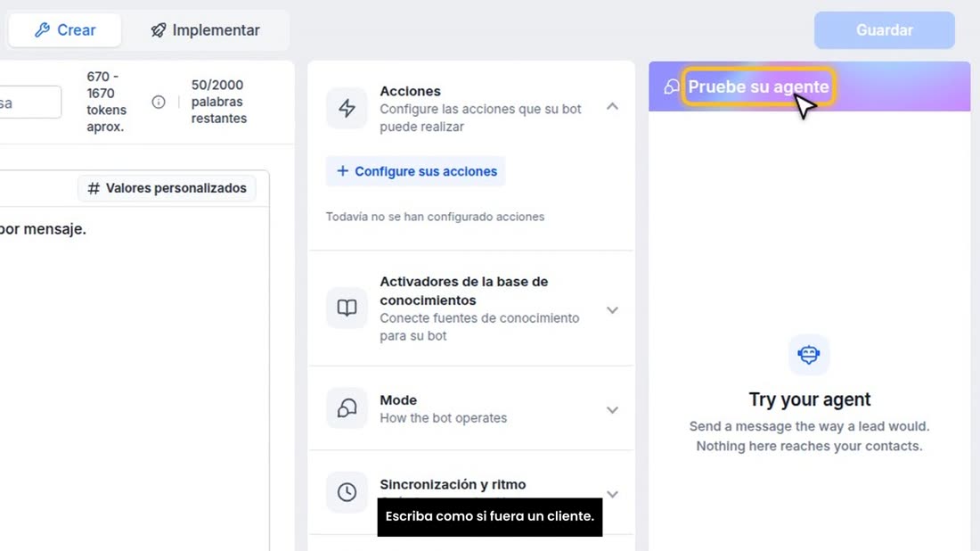Collapse the Acciones section chevron
The image size is (980, 551).
tap(613, 107)
